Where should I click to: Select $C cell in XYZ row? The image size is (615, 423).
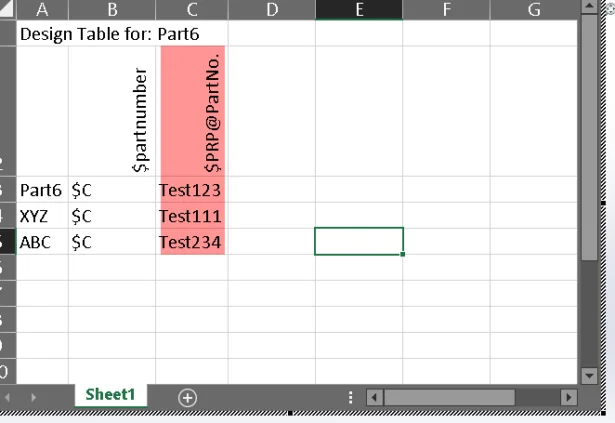pyautogui.click(x=112, y=216)
